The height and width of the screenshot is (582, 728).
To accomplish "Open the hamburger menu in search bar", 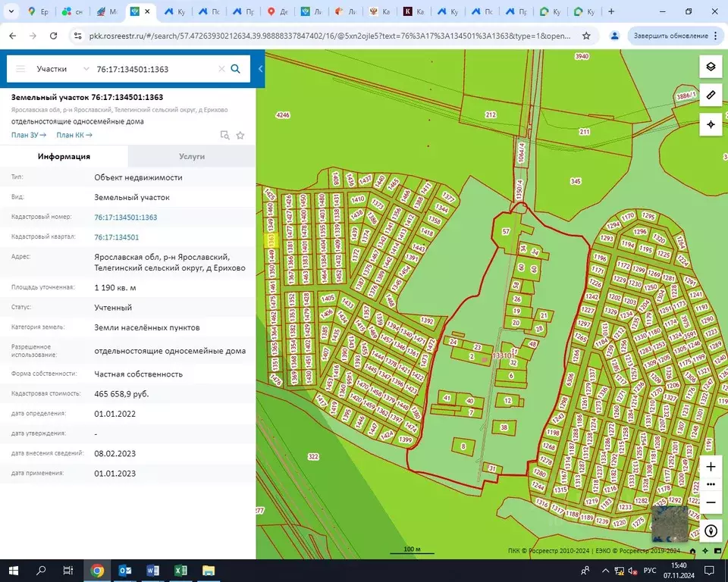I will [20, 69].
